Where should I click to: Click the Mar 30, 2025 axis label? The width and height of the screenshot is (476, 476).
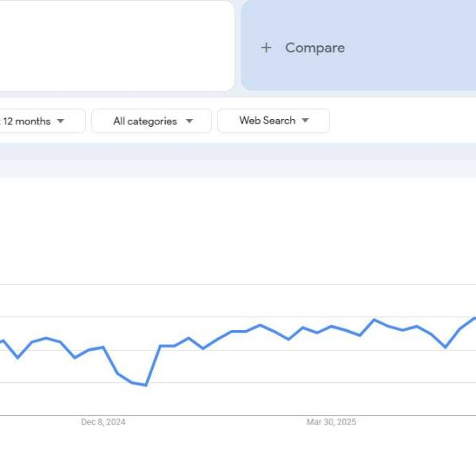(x=331, y=422)
